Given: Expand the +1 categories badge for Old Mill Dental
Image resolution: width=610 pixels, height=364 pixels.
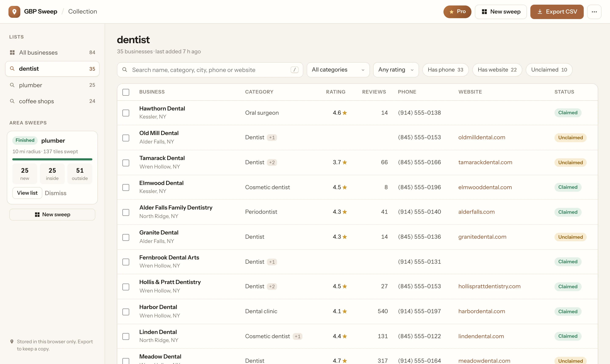Looking at the screenshot, I should pyautogui.click(x=272, y=138).
